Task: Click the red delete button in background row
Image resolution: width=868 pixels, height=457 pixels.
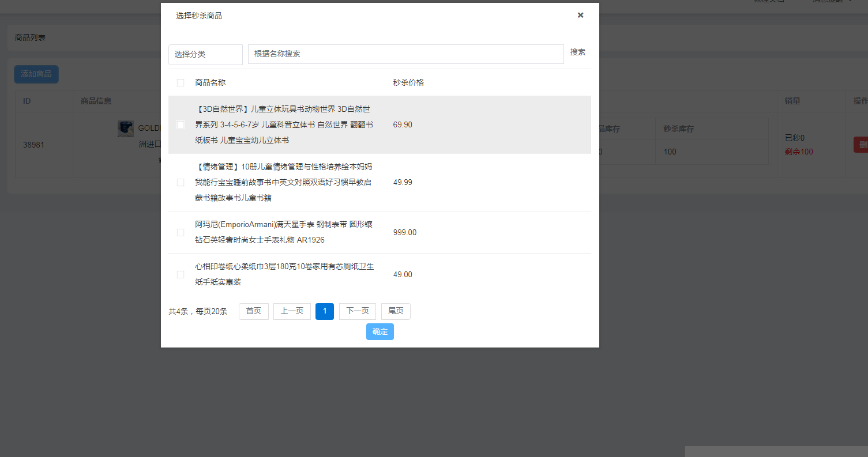Action: (861, 145)
